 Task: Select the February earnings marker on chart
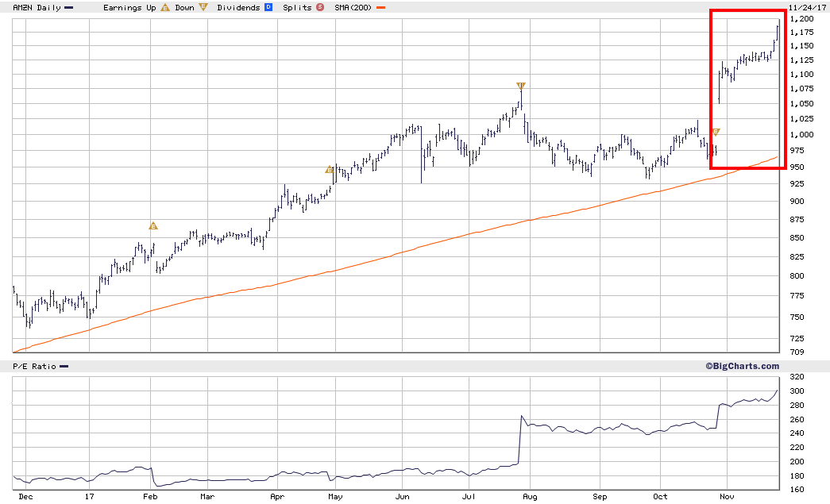pos(153,226)
